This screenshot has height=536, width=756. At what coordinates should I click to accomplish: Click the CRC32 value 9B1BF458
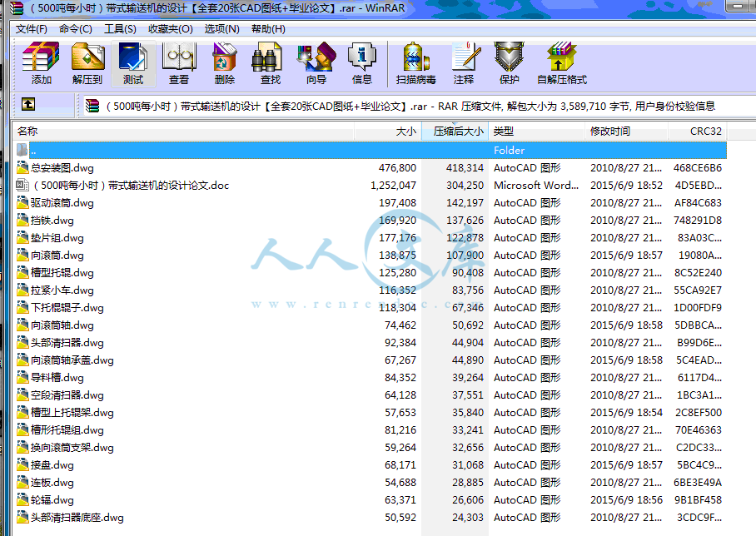point(698,500)
